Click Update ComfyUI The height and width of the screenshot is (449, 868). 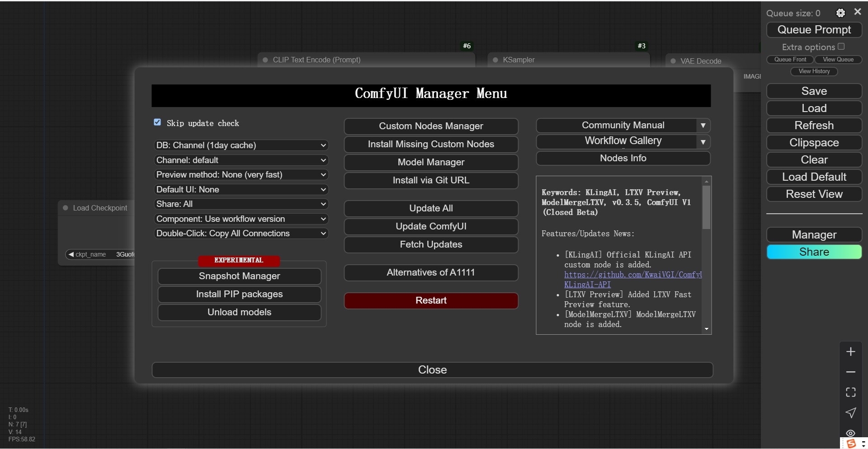(x=431, y=227)
